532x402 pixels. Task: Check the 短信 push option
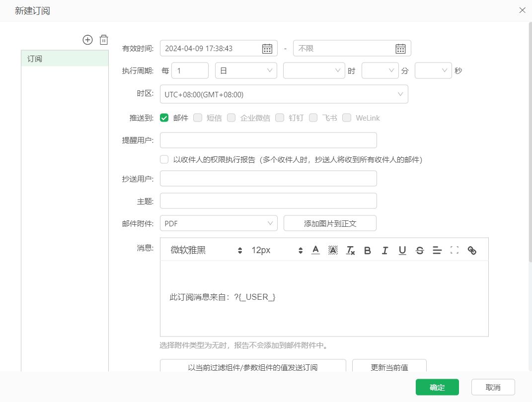point(198,118)
